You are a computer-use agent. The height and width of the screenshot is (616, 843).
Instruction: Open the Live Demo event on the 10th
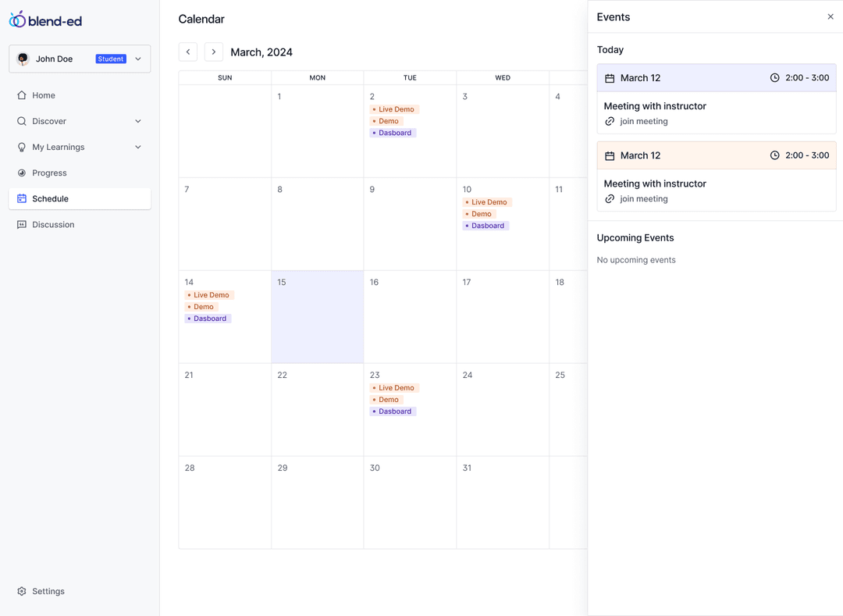[x=487, y=202]
